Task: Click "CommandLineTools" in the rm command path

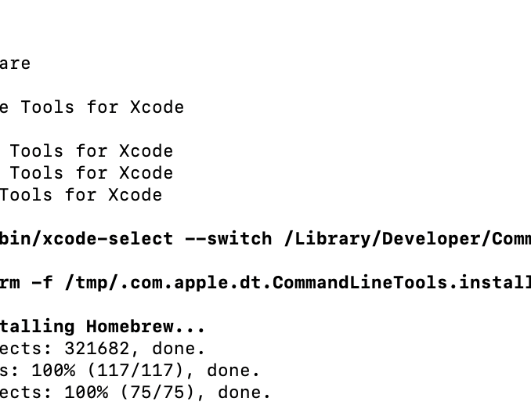Action: [365, 283]
